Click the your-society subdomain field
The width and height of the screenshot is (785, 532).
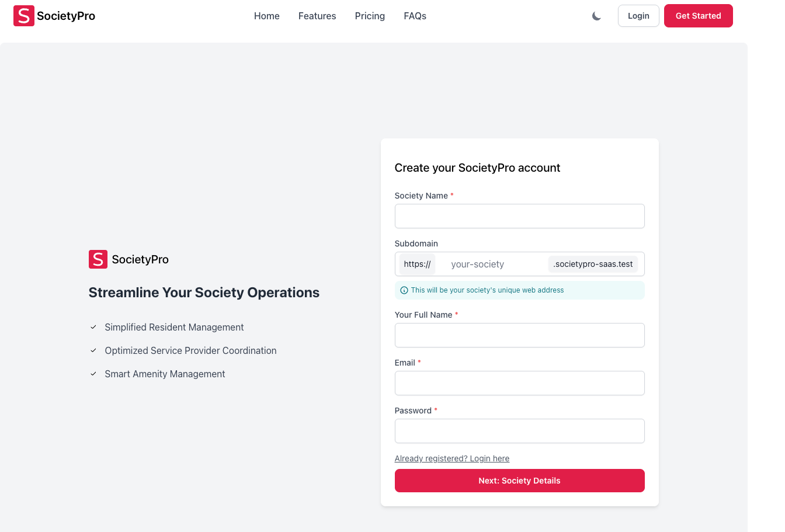491,264
